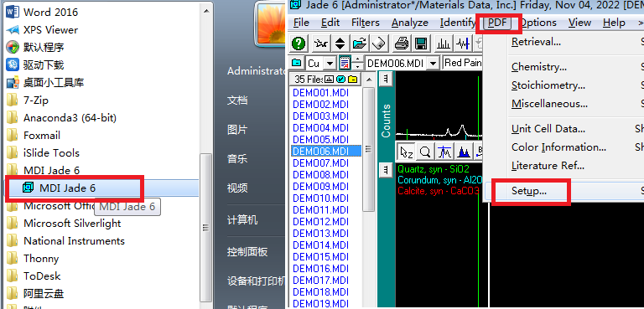Open the Filters menu

point(366,23)
